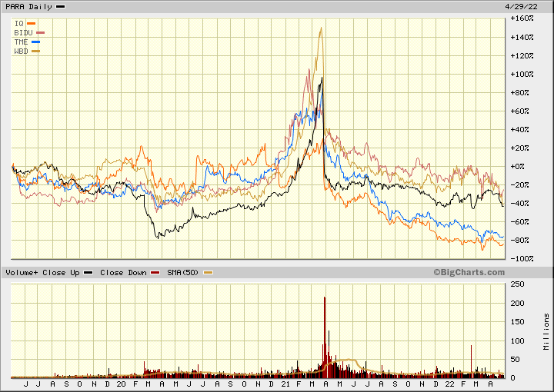554x392 pixels.
Task: Click the +40% axis label
Action: [519, 129]
